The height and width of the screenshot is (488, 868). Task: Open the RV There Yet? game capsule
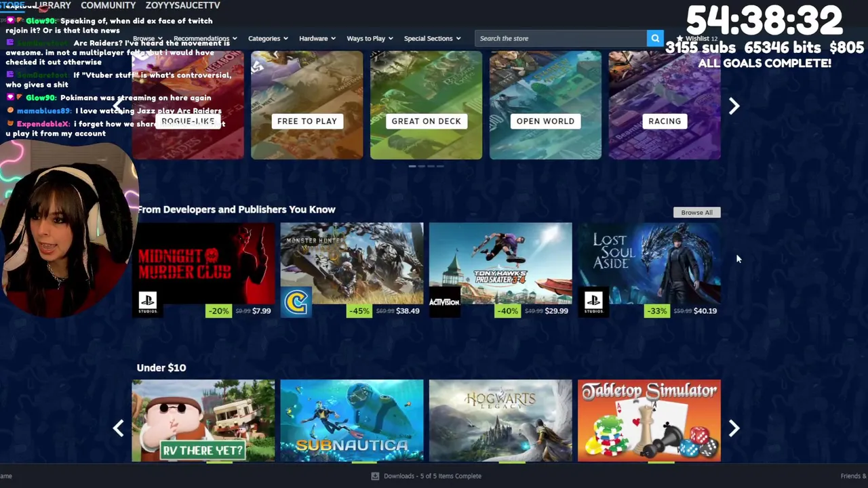tap(203, 421)
